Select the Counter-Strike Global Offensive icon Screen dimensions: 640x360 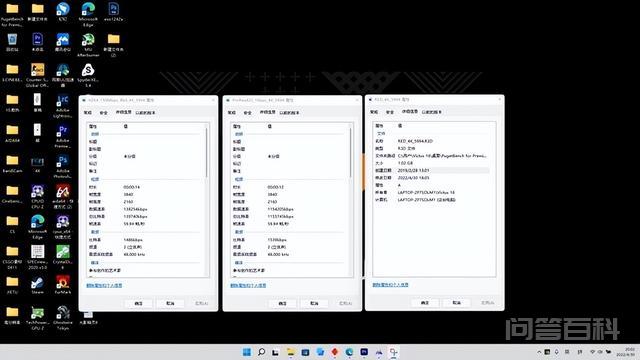pos(38,75)
